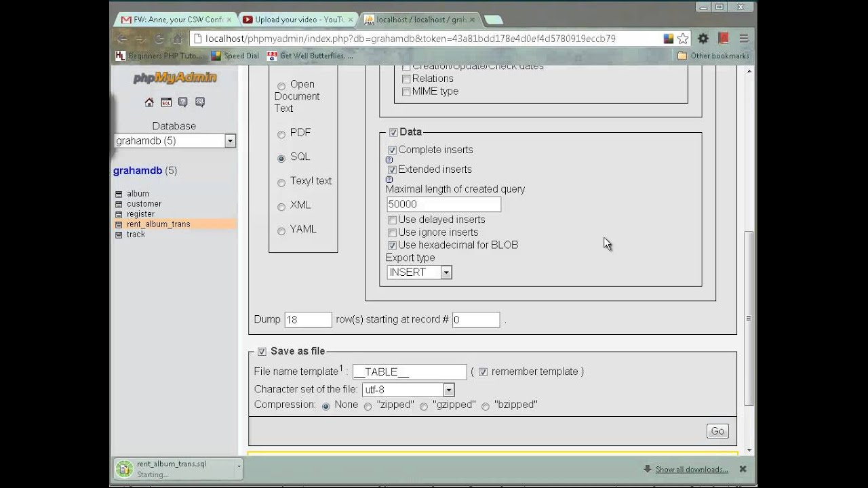Viewport: 868px width, 488px height.
Task: Select XML export format
Action: (281, 207)
